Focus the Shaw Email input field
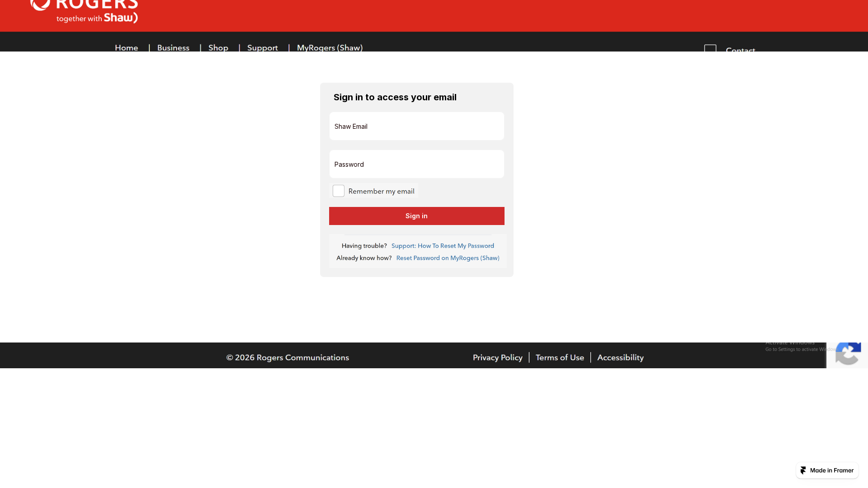Image resolution: width=868 pixels, height=488 pixels. [417, 126]
